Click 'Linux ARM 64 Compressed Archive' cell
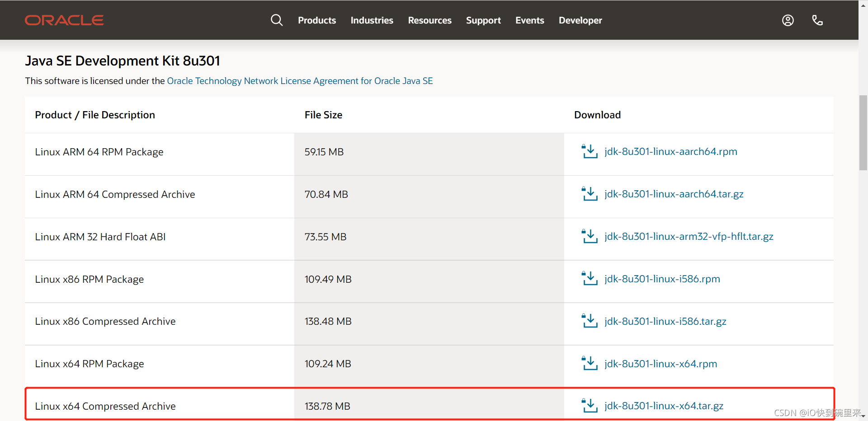The height and width of the screenshot is (421, 868). [160, 196]
